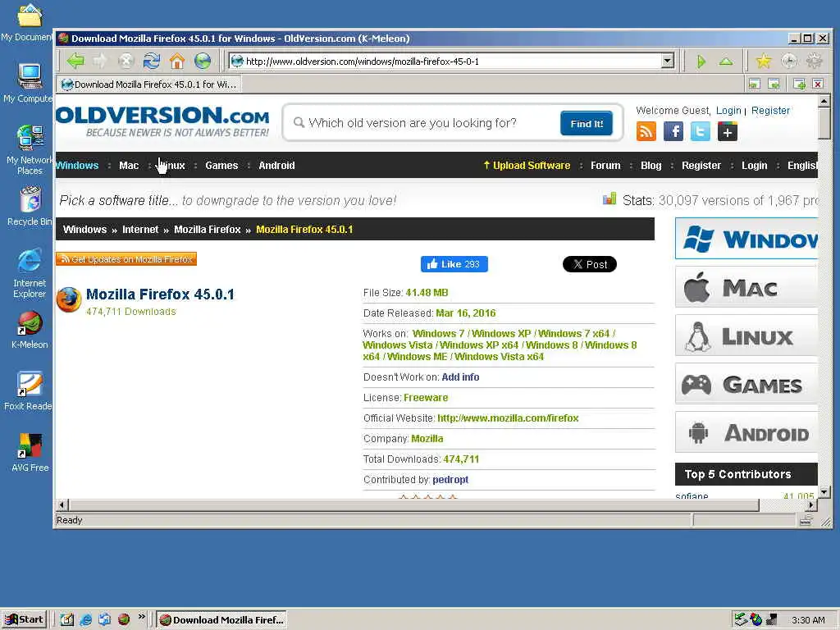Open contributor pedropt link

pyautogui.click(x=450, y=479)
